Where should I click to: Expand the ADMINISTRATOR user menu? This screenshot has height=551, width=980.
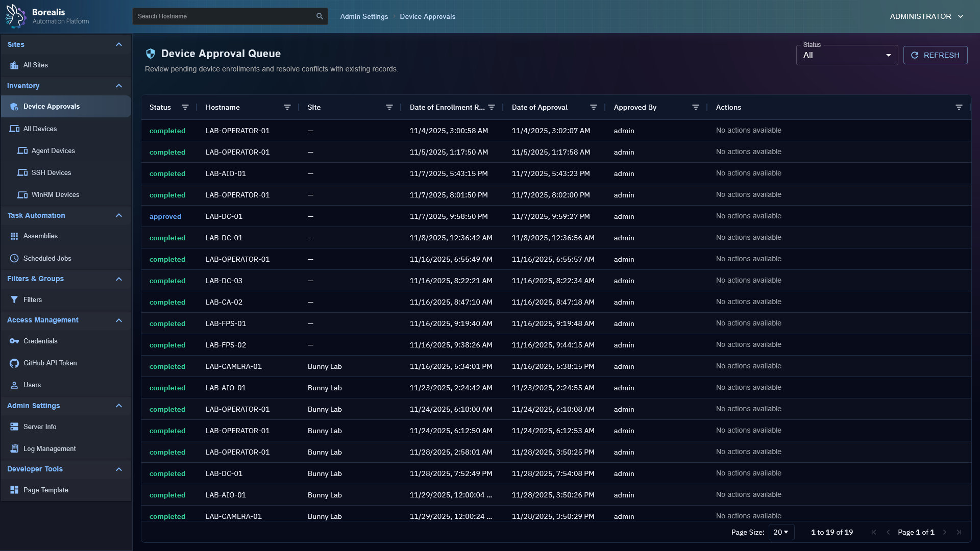click(926, 16)
